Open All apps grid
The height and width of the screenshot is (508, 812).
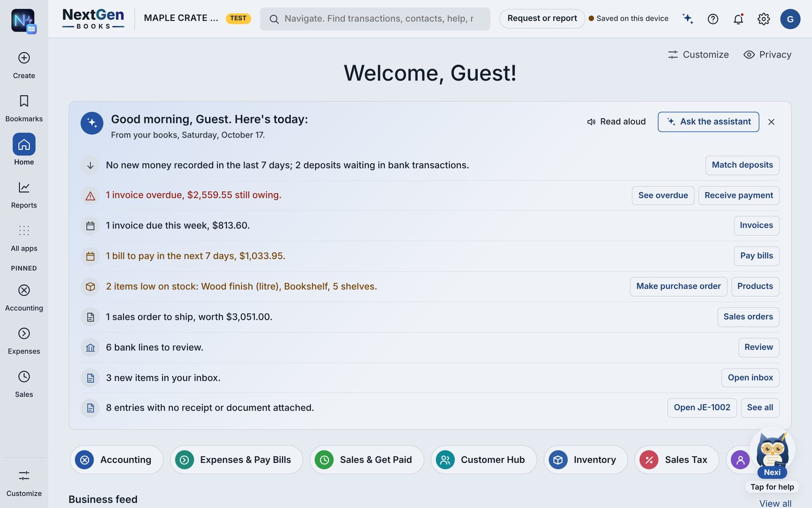coord(24,238)
